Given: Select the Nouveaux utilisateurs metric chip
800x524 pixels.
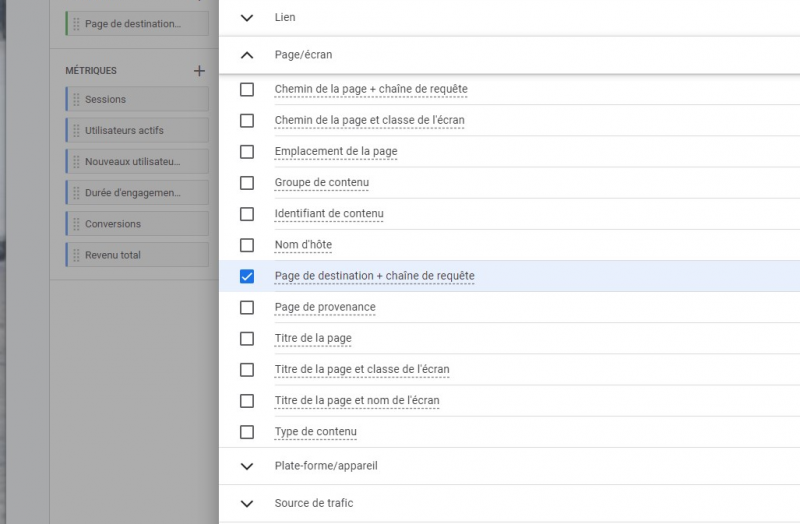Looking at the screenshot, I should pyautogui.click(x=137, y=162).
